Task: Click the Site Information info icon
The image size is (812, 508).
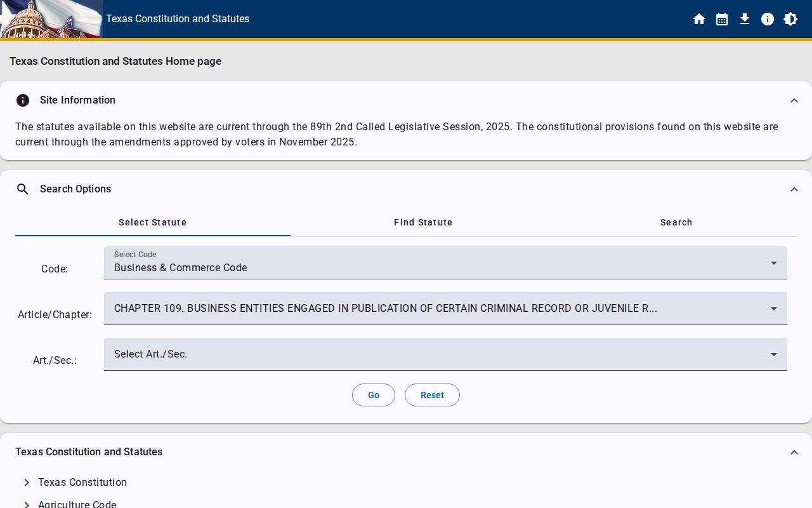Action: 23,100
